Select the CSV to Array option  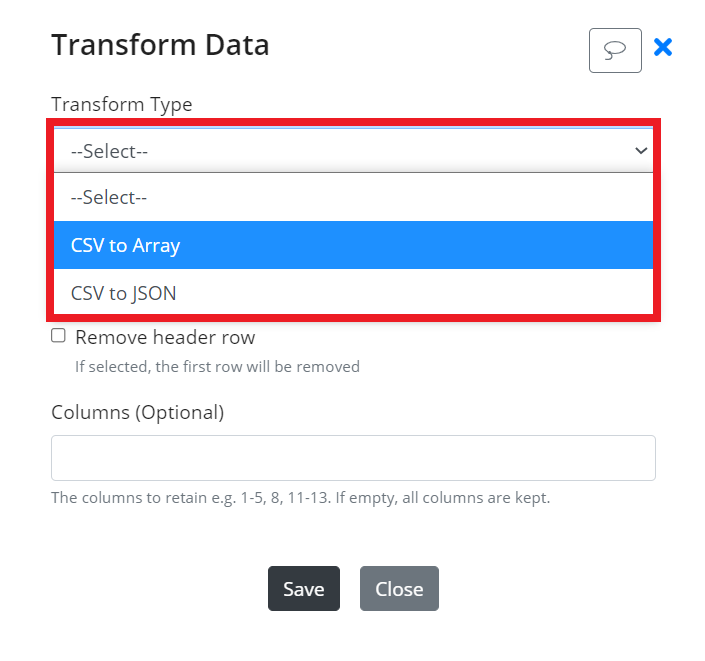(353, 245)
